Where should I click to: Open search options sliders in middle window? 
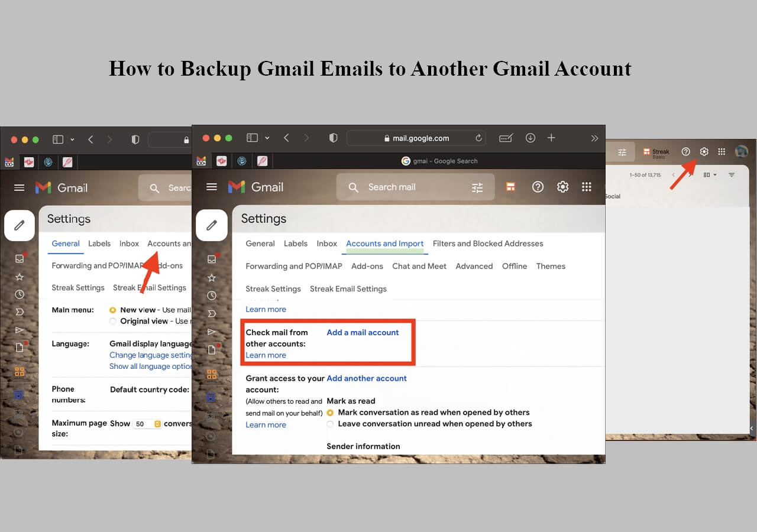[477, 187]
